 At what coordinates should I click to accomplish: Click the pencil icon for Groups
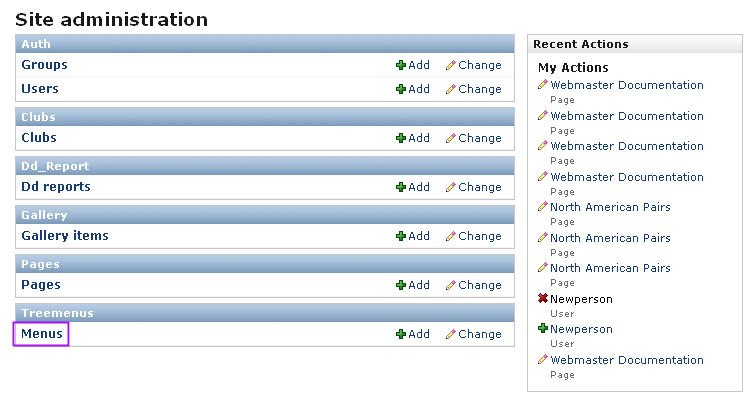[450, 65]
